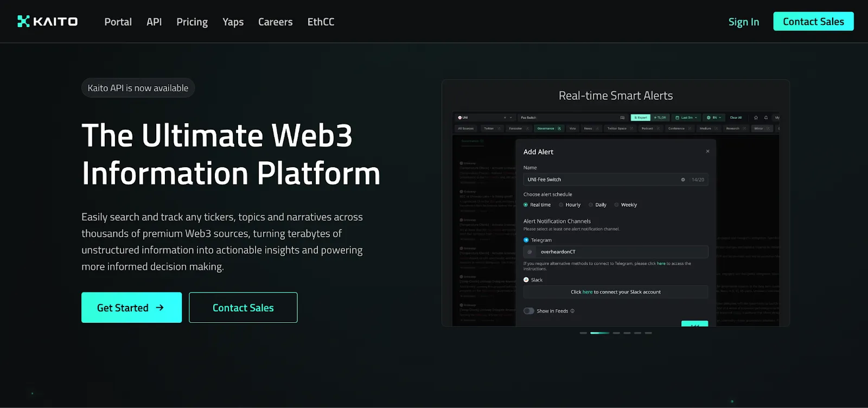Click the info icon beside Show in Feeds
The height and width of the screenshot is (408, 868).
tap(572, 311)
